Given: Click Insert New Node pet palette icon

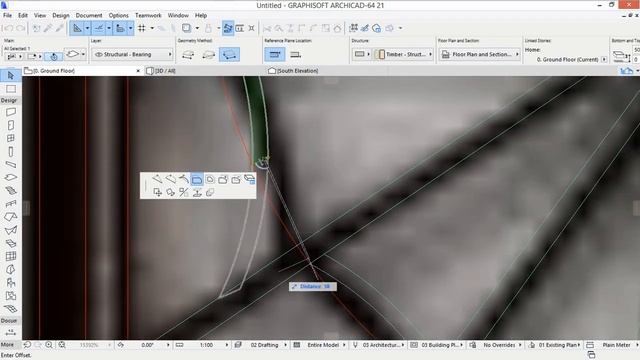Looking at the screenshot, I should (x=158, y=179).
